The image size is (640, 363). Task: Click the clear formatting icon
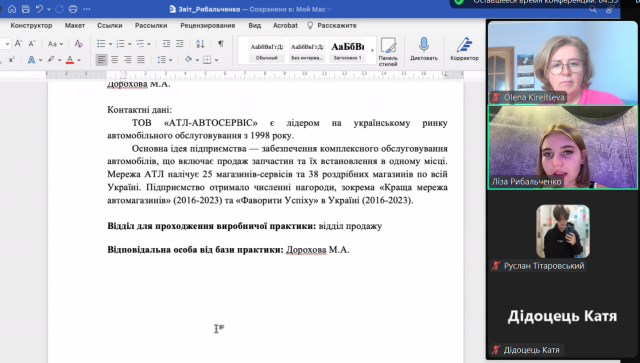coord(78,44)
